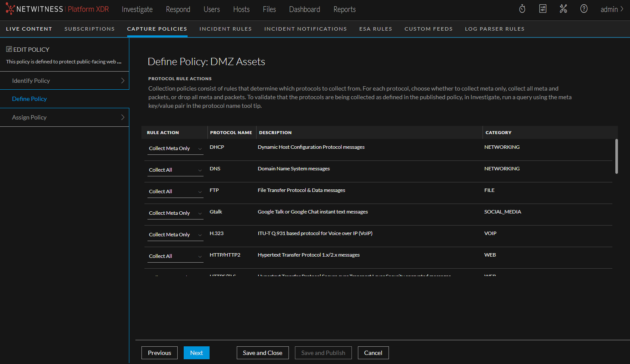Open the help question mark icon
The image size is (630, 364).
tap(584, 9)
